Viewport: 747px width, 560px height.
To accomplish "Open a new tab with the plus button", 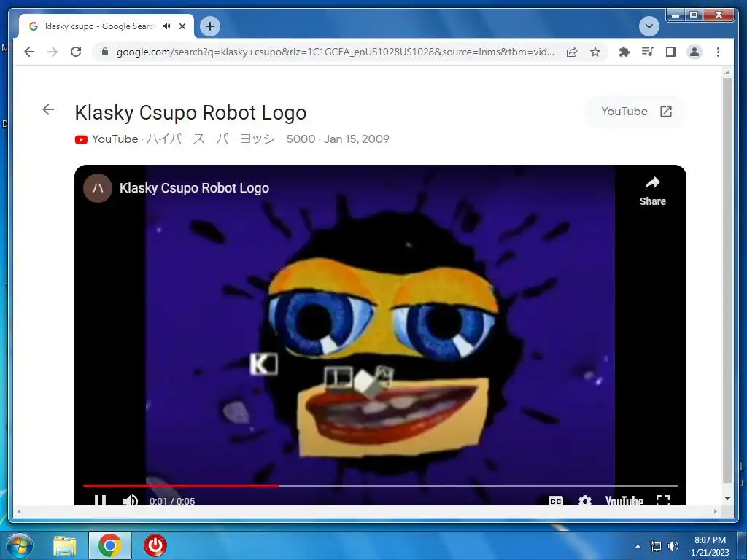I will (210, 26).
